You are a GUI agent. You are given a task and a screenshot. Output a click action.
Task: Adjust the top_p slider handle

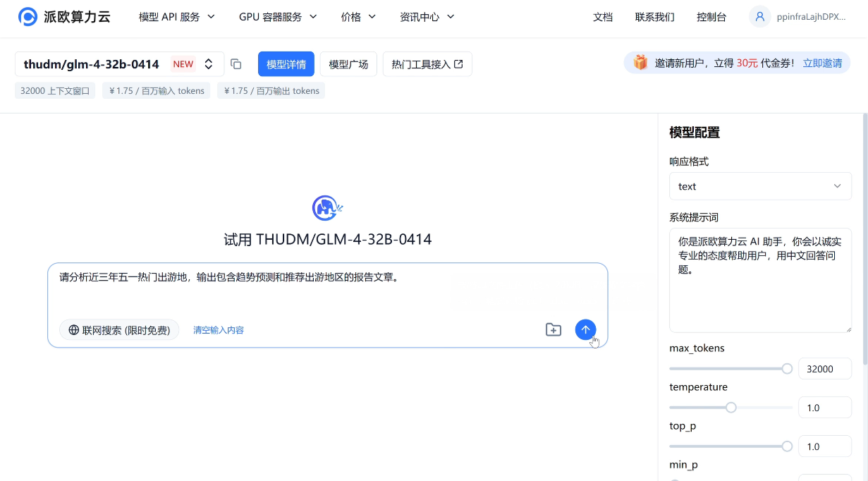787,446
